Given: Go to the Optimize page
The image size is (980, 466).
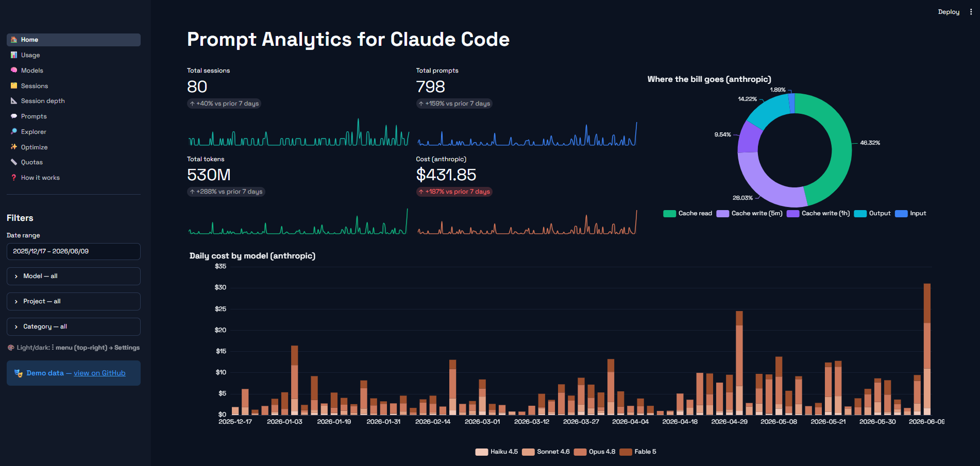Looking at the screenshot, I should tap(74, 147).
